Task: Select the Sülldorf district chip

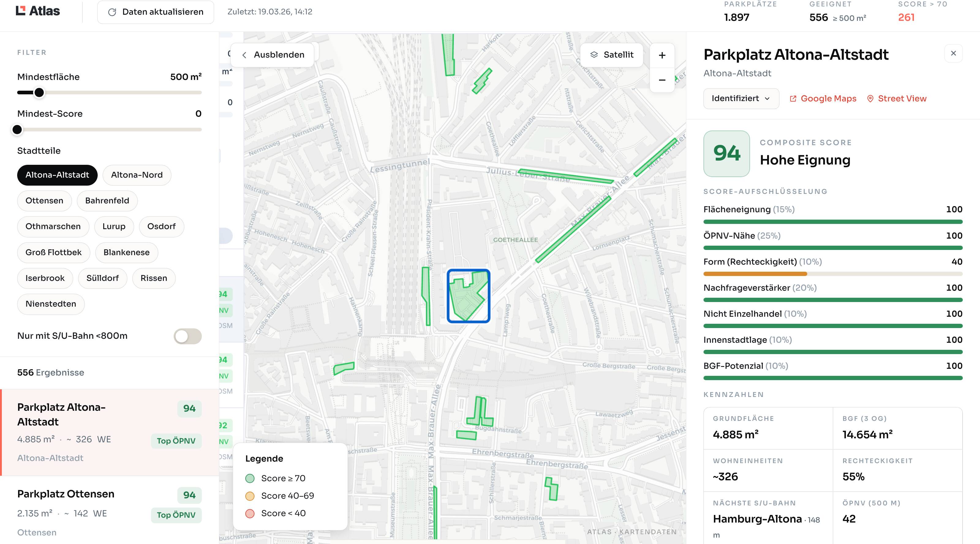Action: point(103,278)
